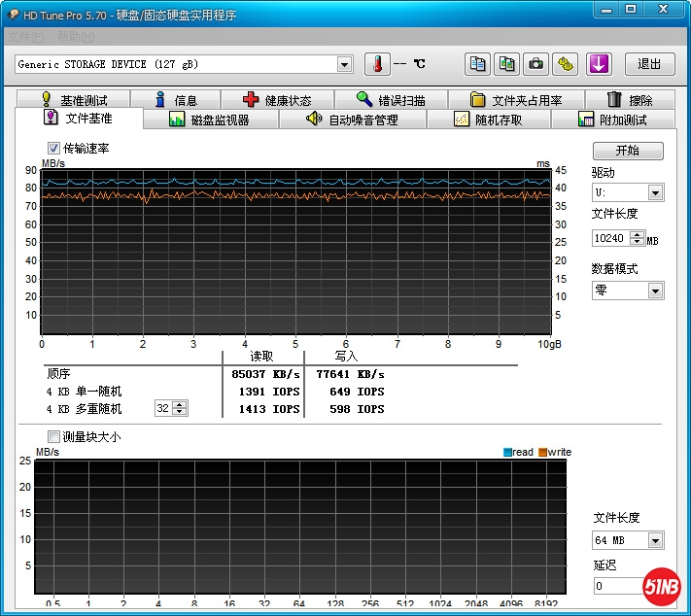The width and height of the screenshot is (691, 616).
Task: Expand the 数据模式 dropdown
Action: (x=655, y=291)
